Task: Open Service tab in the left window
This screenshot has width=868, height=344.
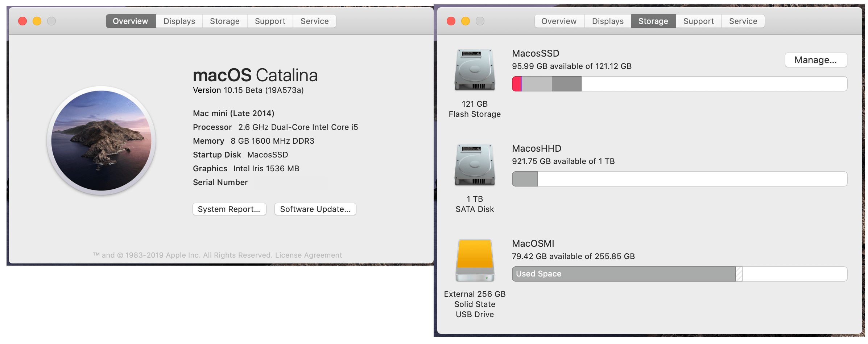Action: [314, 21]
